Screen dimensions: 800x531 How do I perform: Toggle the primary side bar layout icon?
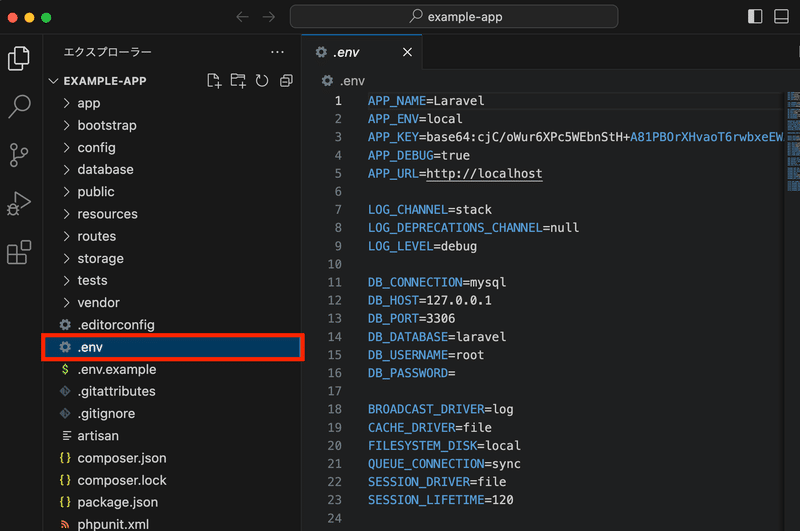click(755, 16)
